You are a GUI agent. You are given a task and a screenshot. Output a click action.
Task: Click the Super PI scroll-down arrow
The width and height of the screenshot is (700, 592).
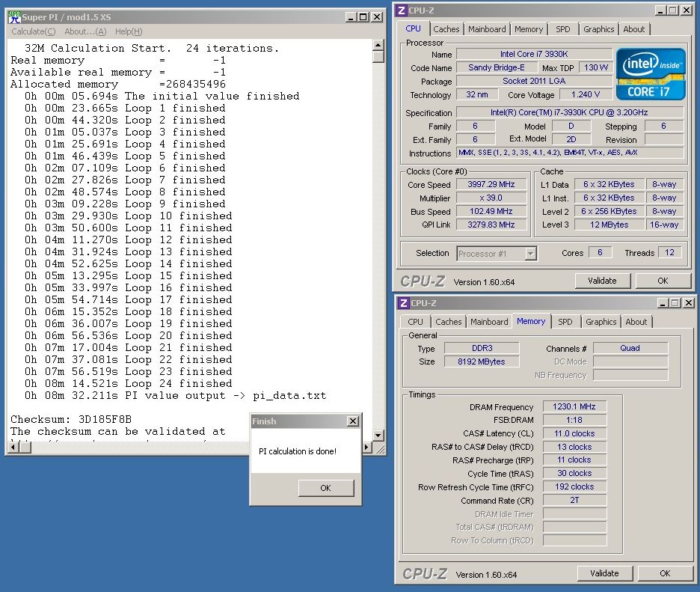[378, 436]
